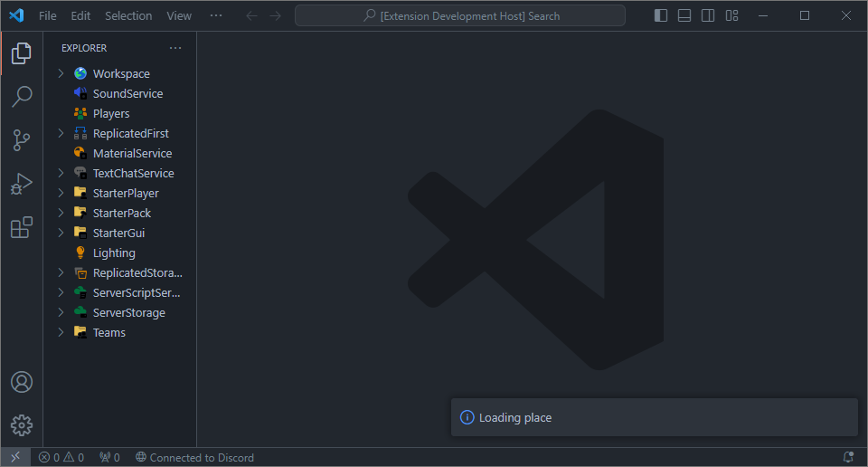Open the Manage gear icon
Viewport: 868px width, 467px height.
(x=22, y=425)
